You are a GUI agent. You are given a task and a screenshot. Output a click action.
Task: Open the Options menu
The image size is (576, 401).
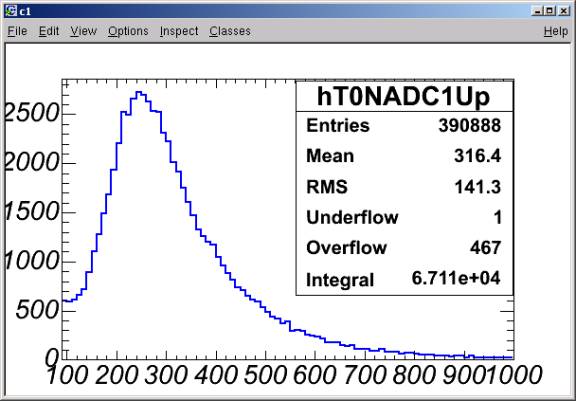coord(128,31)
